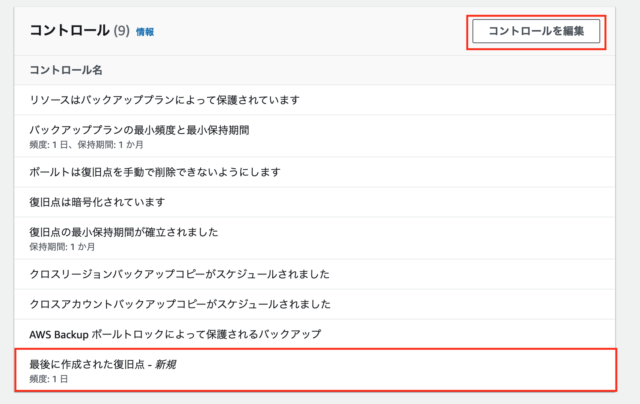Open the 情報 link beside the heading
Image resolution: width=640 pixels, height=404 pixels.
[145, 32]
